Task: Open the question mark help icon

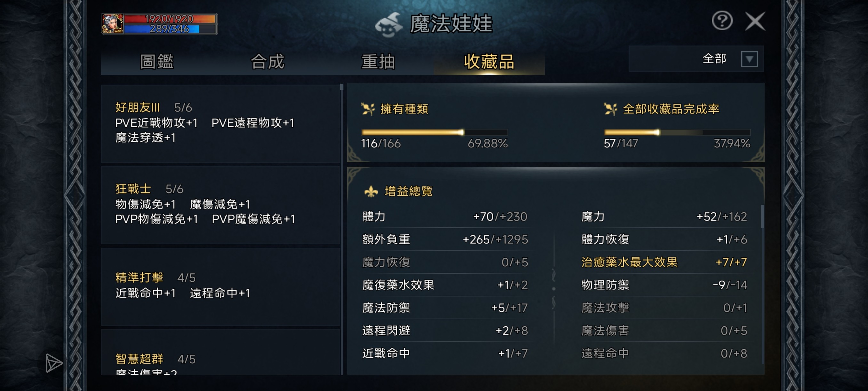Action: click(x=722, y=21)
